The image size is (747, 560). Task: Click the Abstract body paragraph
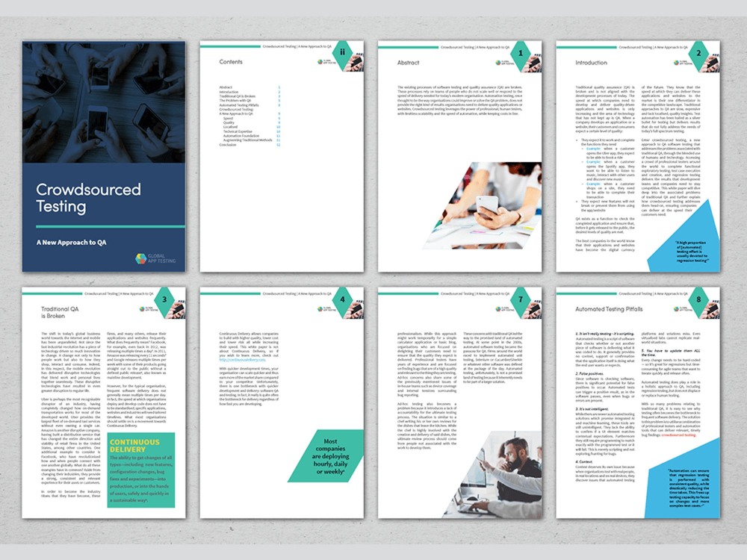459,101
